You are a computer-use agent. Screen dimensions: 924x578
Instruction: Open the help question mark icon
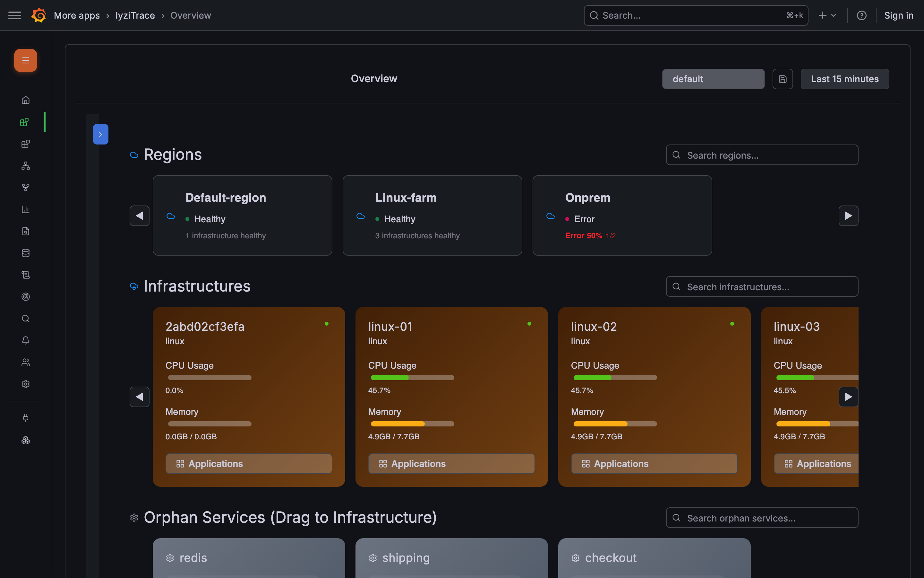click(861, 15)
